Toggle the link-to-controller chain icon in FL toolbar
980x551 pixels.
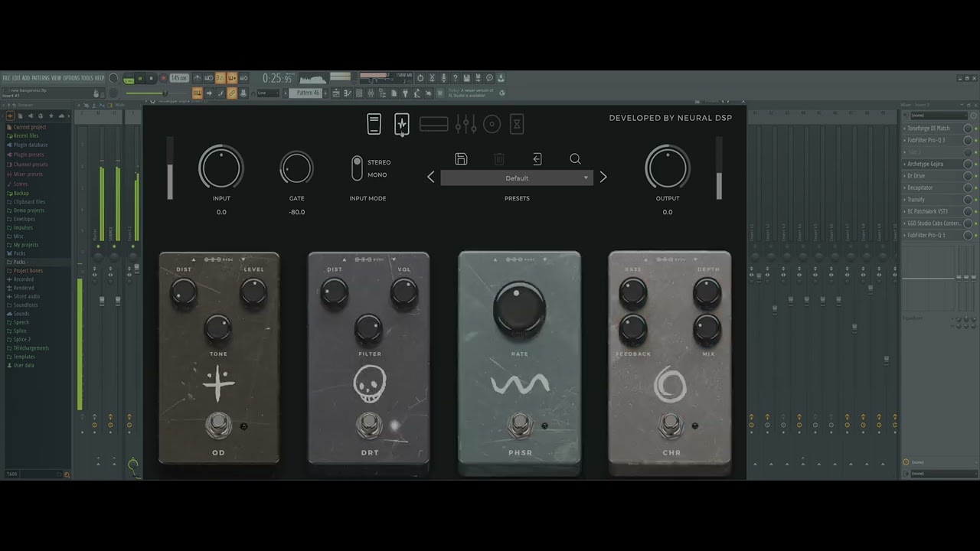(233, 93)
